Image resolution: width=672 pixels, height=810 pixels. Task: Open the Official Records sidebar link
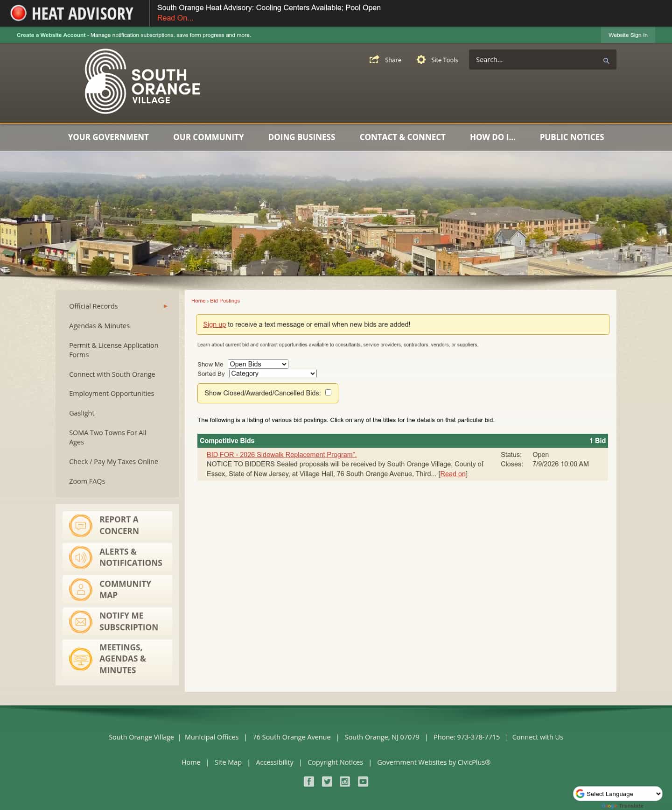coord(93,306)
